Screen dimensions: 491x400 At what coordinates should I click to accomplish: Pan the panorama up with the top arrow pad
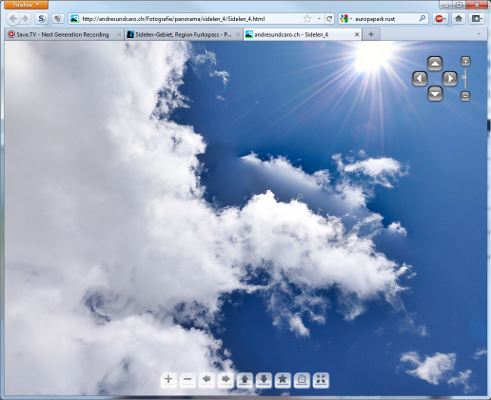435,64
